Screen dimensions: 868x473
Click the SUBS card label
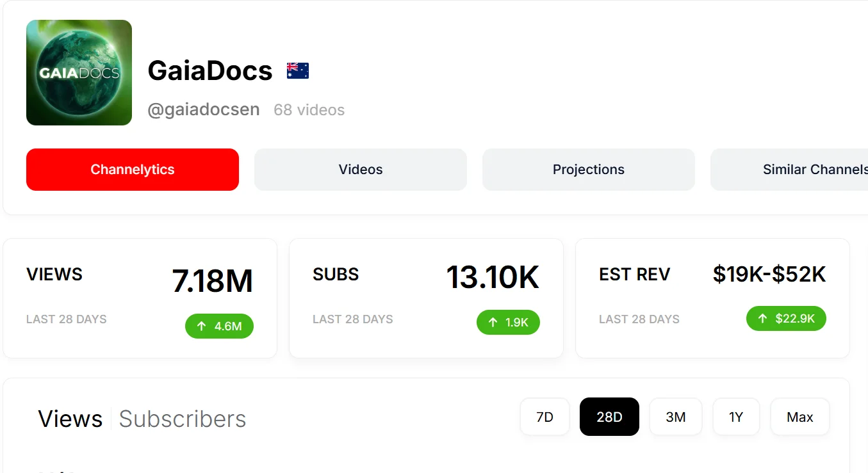click(336, 275)
